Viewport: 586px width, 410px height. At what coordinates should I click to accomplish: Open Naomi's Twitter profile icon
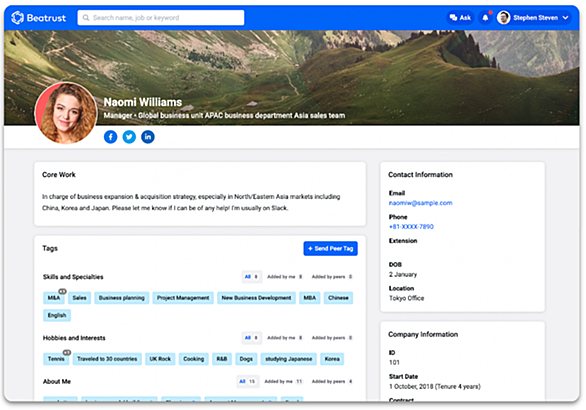(129, 137)
